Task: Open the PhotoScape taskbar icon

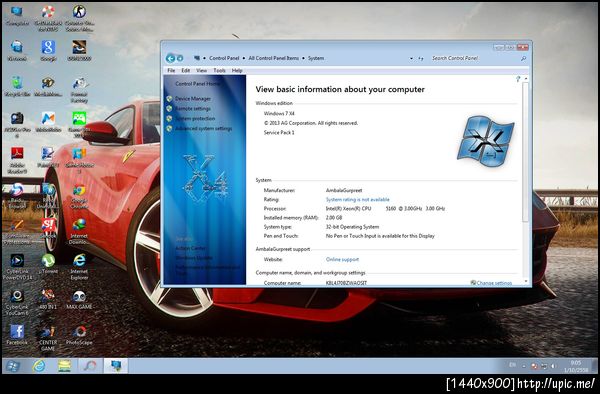Action: click(90, 366)
